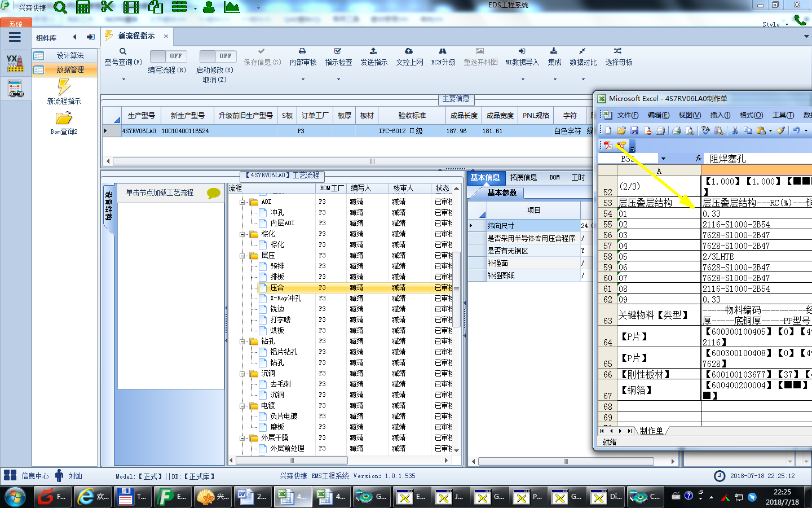This screenshot has width=812, height=508.
Task: Open the Excel 文件(F) menu
Action: click(x=628, y=115)
